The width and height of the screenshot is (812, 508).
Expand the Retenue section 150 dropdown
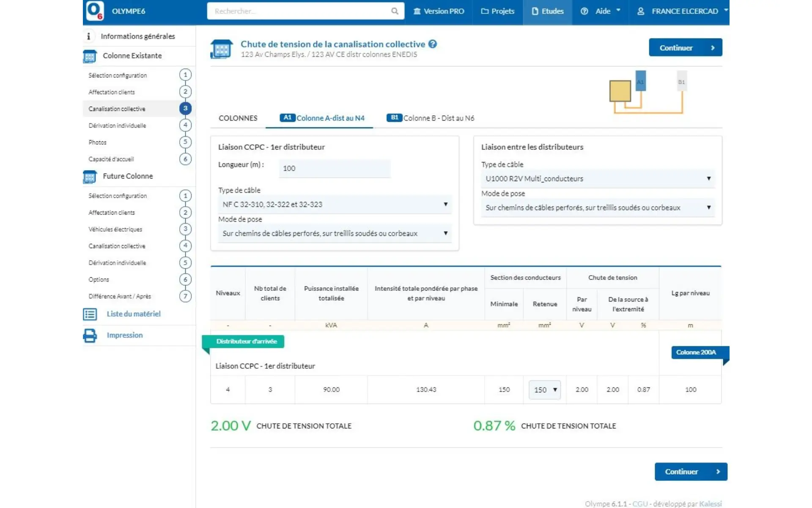544,390
